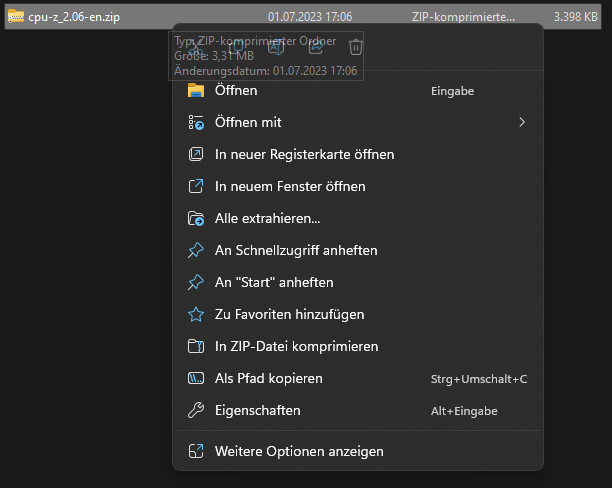Click the share arrow icon in the context menu
The height and width of the screenshot is (488, 612).
[x=316, y=47]
